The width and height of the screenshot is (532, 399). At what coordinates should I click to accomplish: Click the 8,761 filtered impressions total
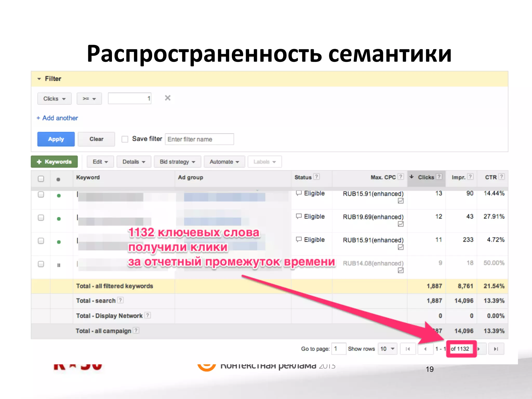tap(465, 286)
